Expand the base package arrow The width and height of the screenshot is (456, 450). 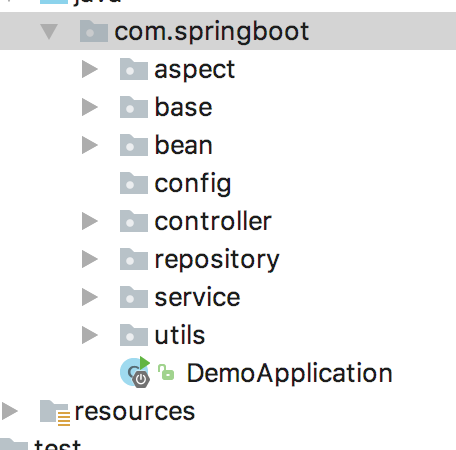pos(90,107)
